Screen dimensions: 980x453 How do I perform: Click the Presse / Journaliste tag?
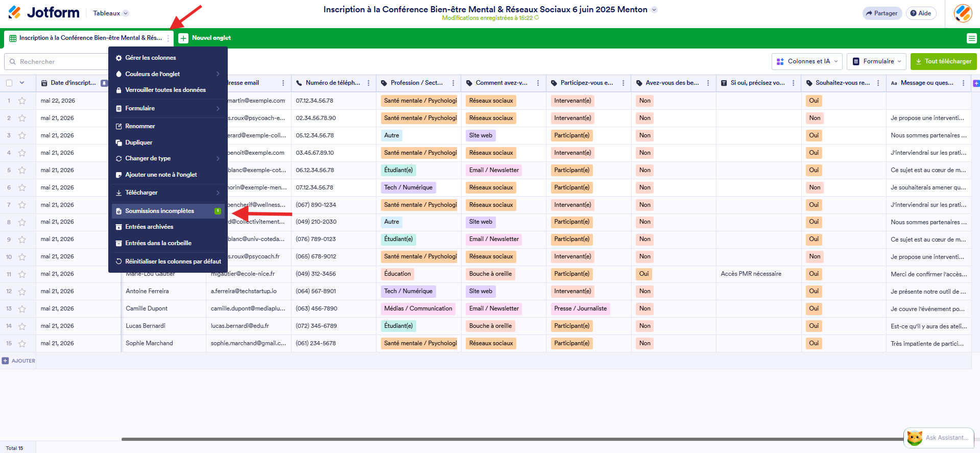tap(581, 309)
